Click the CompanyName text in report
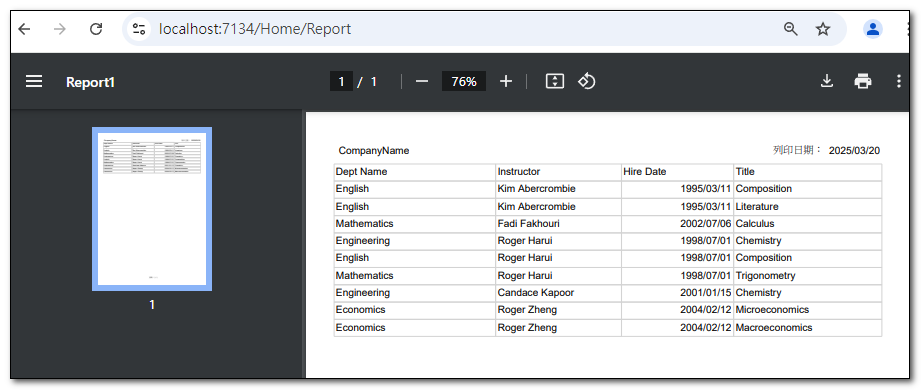This screenshot has height=390, width=921. click(374, 151)
